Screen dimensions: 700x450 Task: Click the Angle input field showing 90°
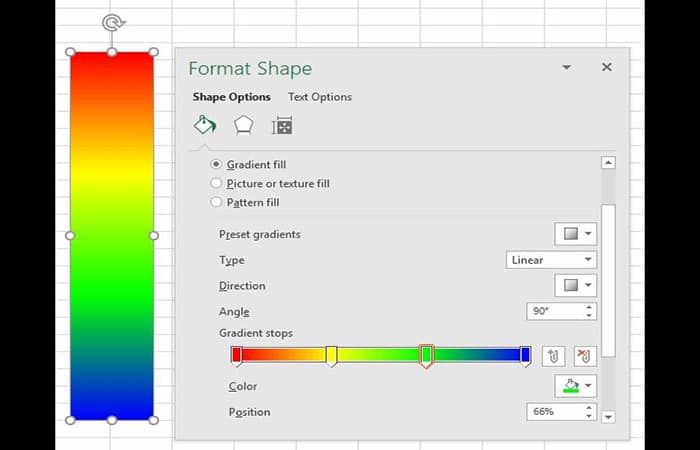coord(555,311)
